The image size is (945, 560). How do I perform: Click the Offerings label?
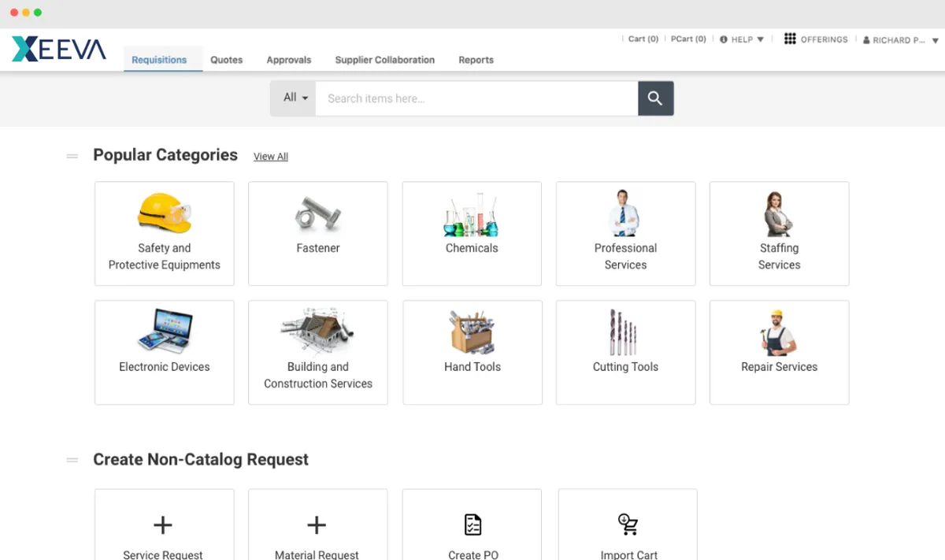[x=825, y=39]
